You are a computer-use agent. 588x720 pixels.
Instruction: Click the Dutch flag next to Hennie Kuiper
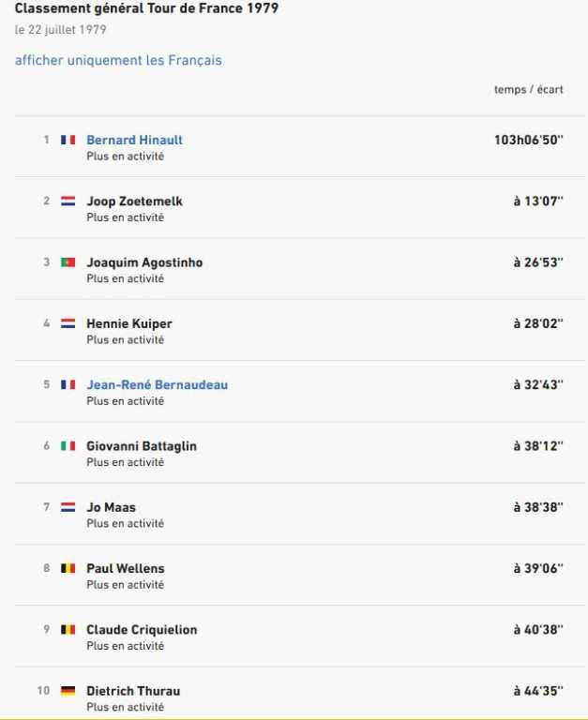68,323
